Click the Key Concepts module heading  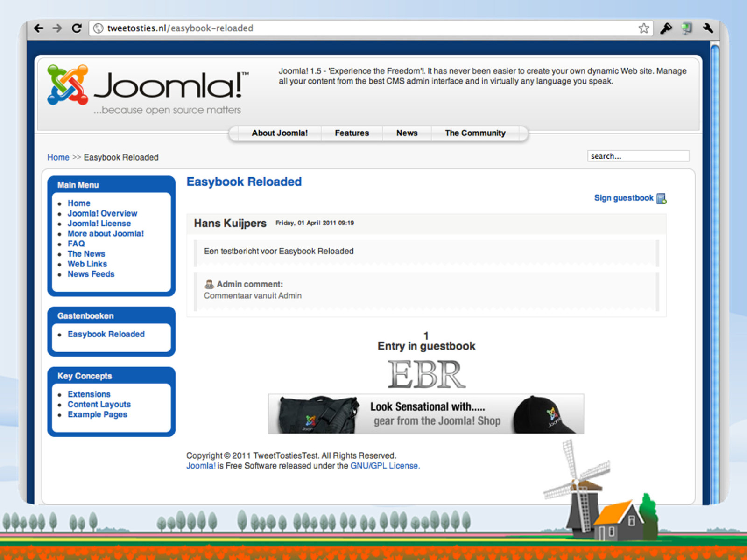(x=85, y=376)
